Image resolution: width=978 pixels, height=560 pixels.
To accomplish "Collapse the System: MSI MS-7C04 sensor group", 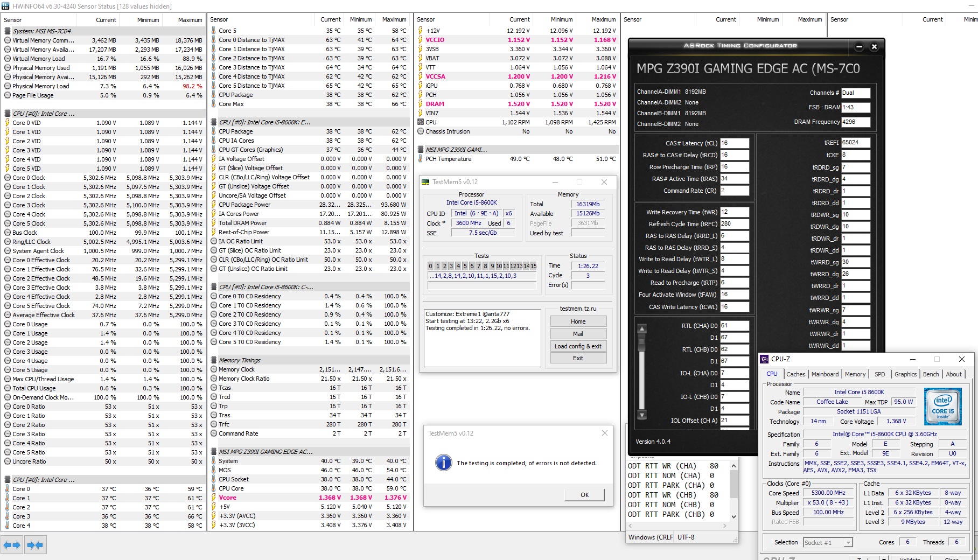I will (8, 31).
